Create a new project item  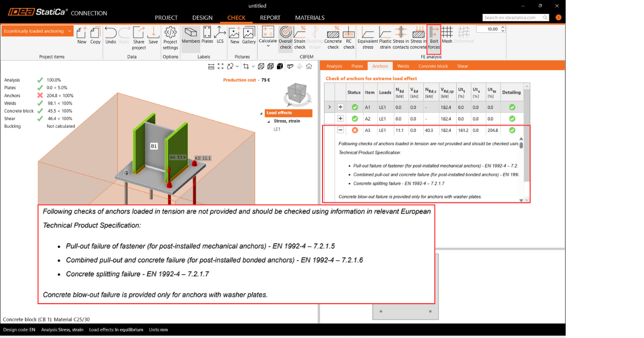coord(82,35)
